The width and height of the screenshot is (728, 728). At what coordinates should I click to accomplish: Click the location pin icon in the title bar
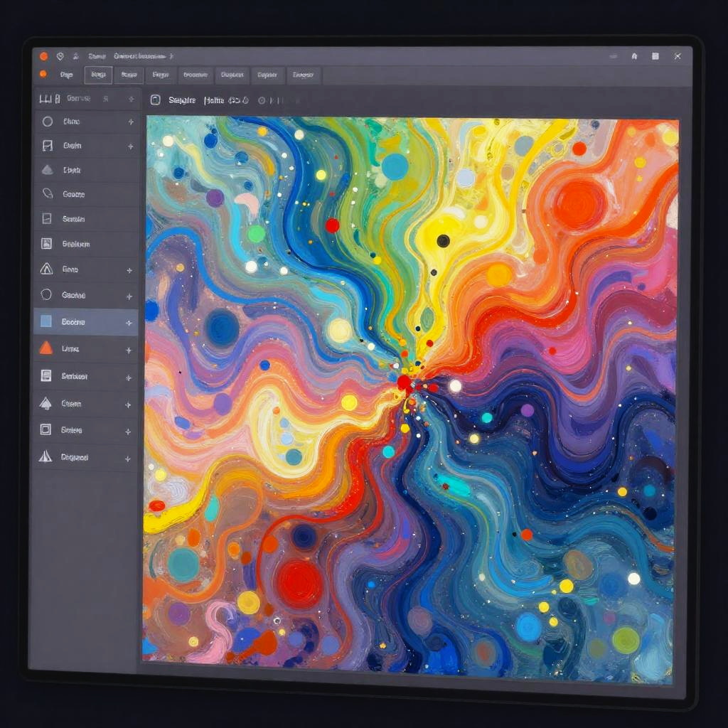60,56
